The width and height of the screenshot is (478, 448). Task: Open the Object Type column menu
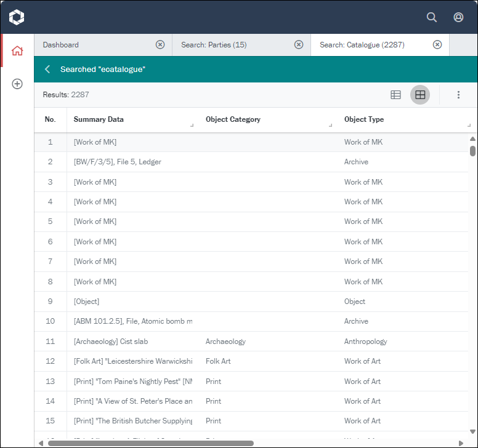(x=469, y=126)
